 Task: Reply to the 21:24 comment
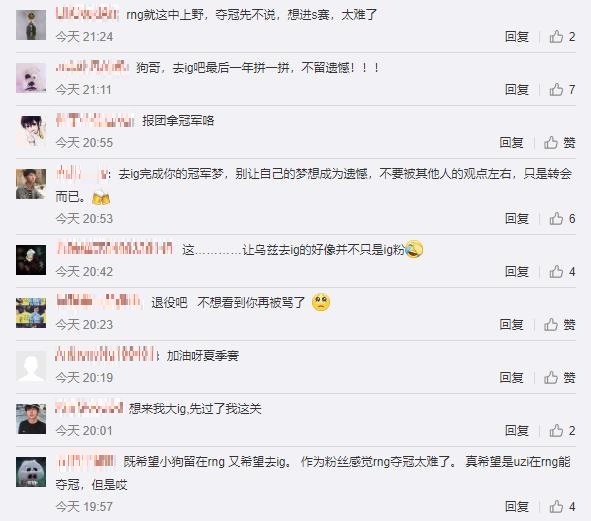pyautogui.click(x=517, y=37)
